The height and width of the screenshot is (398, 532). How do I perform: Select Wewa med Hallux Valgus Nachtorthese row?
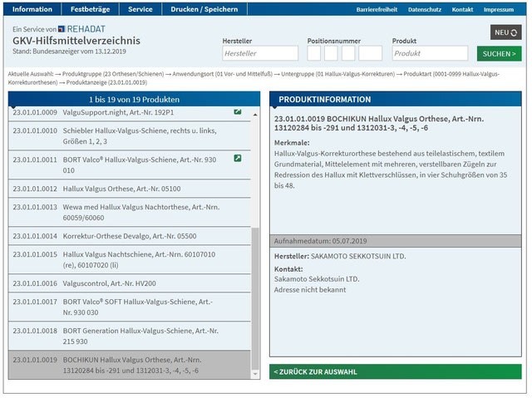[x=130, y=213]
